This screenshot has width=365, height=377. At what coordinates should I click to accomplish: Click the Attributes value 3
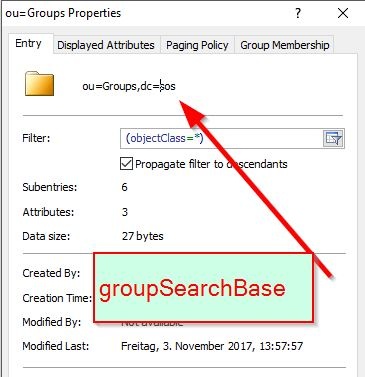125,212
